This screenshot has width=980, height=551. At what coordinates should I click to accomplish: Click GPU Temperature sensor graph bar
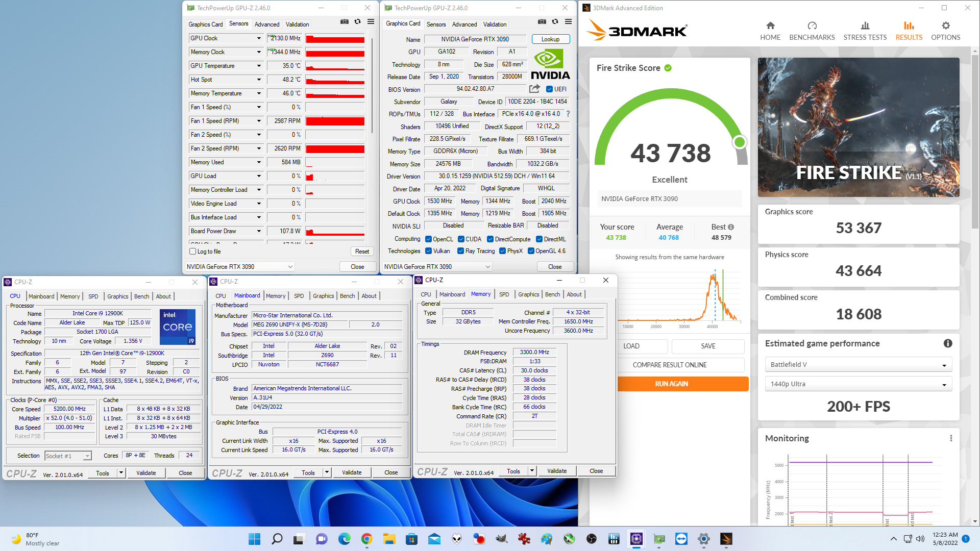tap(335, 66)
